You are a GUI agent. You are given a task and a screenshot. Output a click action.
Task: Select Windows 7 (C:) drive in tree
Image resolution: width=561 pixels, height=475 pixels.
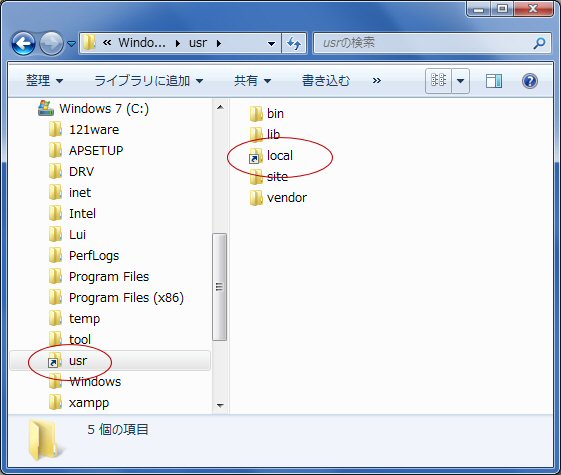point(104,108)
